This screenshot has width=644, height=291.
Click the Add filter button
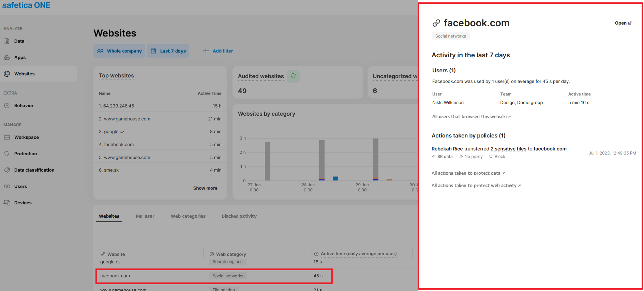coord(218,51)
